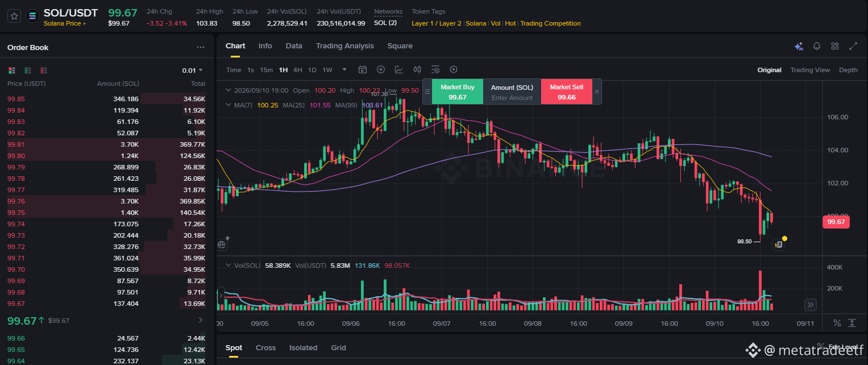Open the chart layout grid icon
Image resolution: width=868 pixels, height=365 pixels.
click(x=835, y=46)
